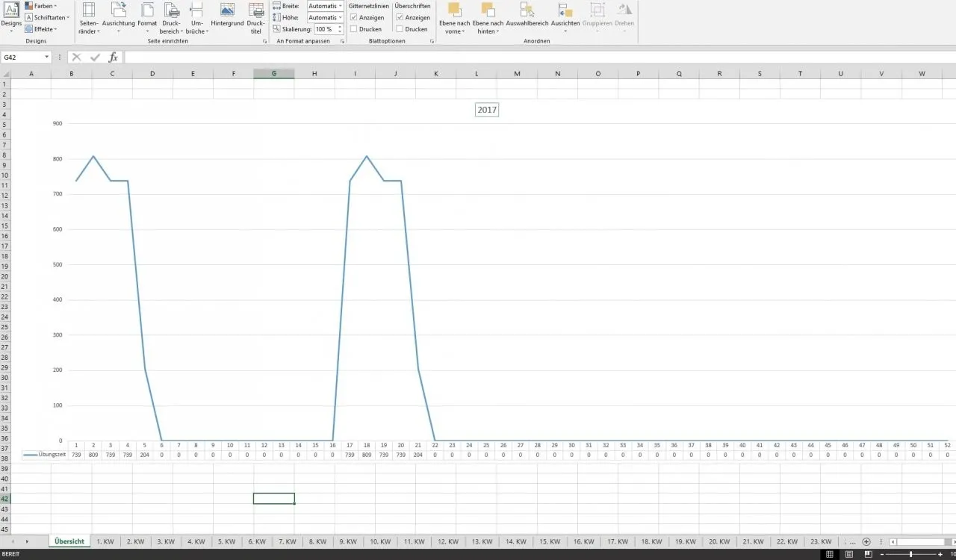Image resolution: width=956 pixels, height=560 pixels.
Task: Enable Drucken under Gitternetzlinien
Action: click(353, 29)
